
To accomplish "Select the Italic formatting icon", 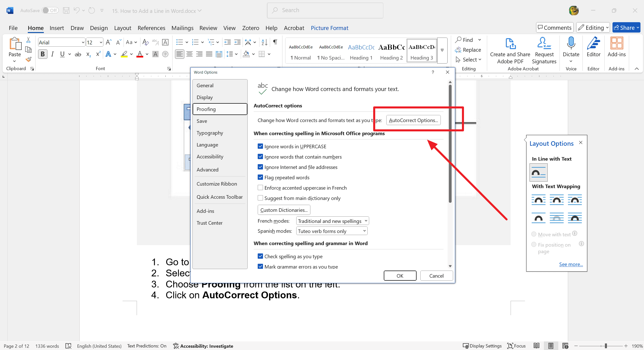I will pos(52,54).
